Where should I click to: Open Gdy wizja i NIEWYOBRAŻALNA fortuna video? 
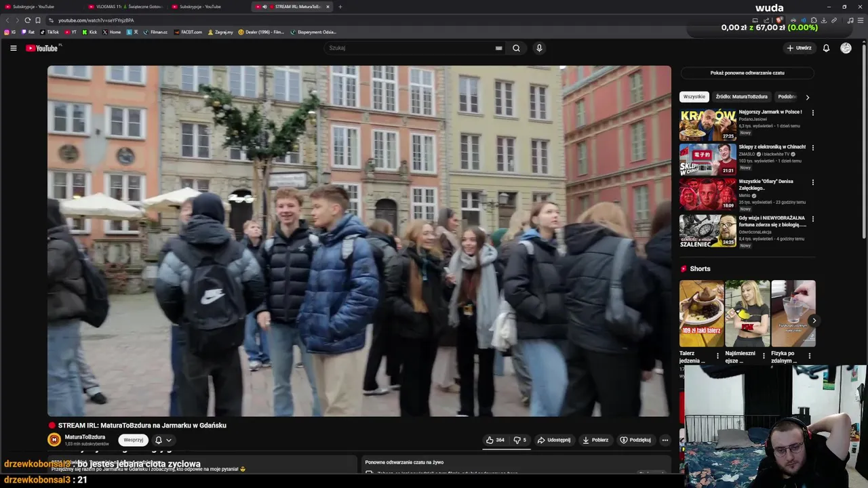pos(708,231)
